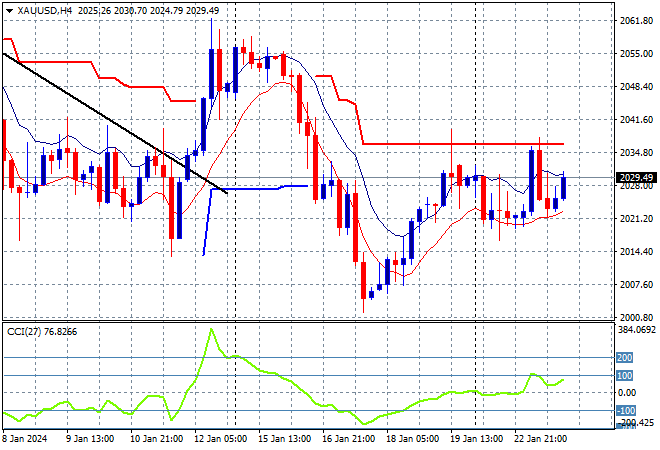Click the green CCI line's highest peak
The image size is (660, 450).
211,329
